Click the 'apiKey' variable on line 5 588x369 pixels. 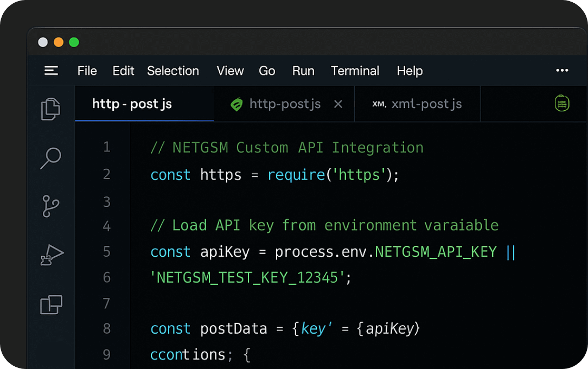[225, 252]
